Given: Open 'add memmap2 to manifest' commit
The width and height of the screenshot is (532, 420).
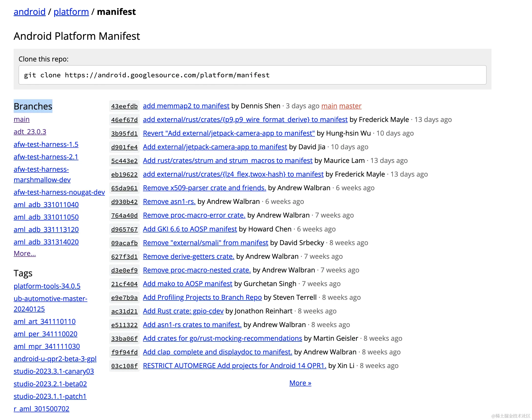Looking at the screenshot, I should click(x=186, y=106).
